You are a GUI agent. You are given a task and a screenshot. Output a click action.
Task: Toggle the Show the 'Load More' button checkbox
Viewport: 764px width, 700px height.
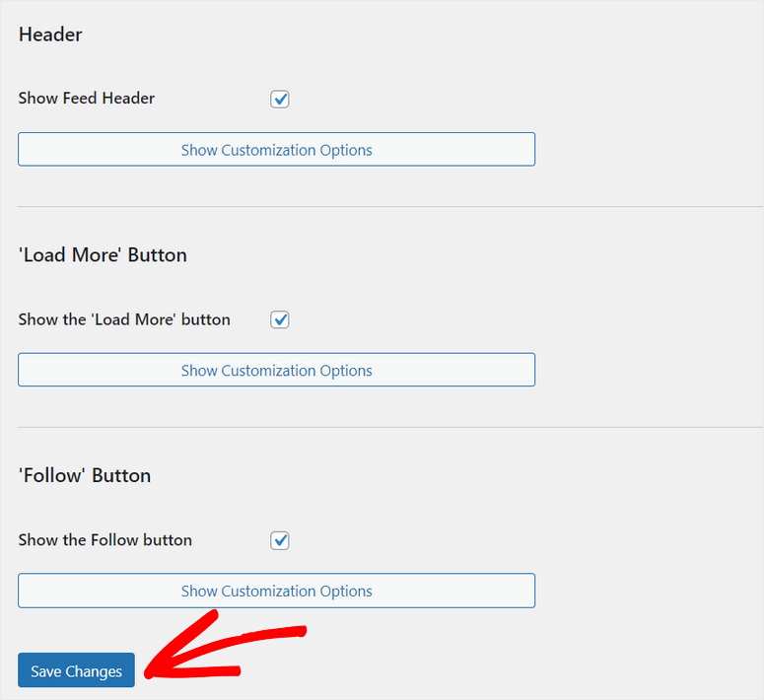(280, 319)
